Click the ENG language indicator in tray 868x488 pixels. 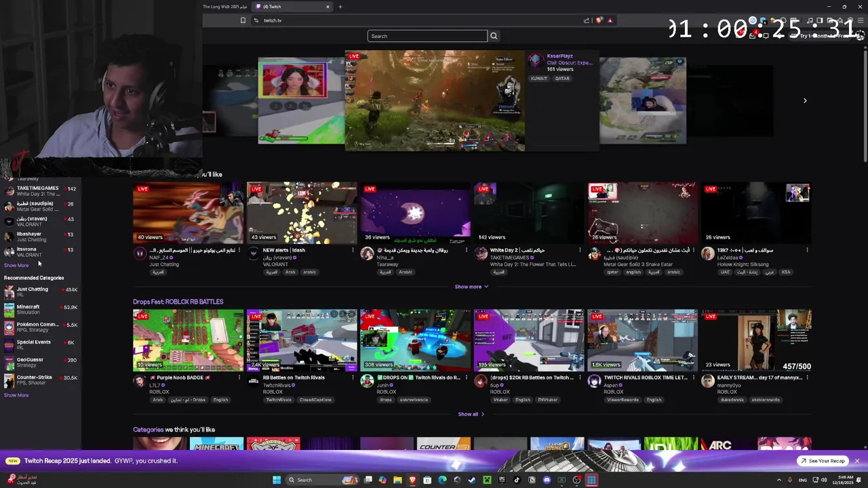pyautogui.click(x=803, y=480)
